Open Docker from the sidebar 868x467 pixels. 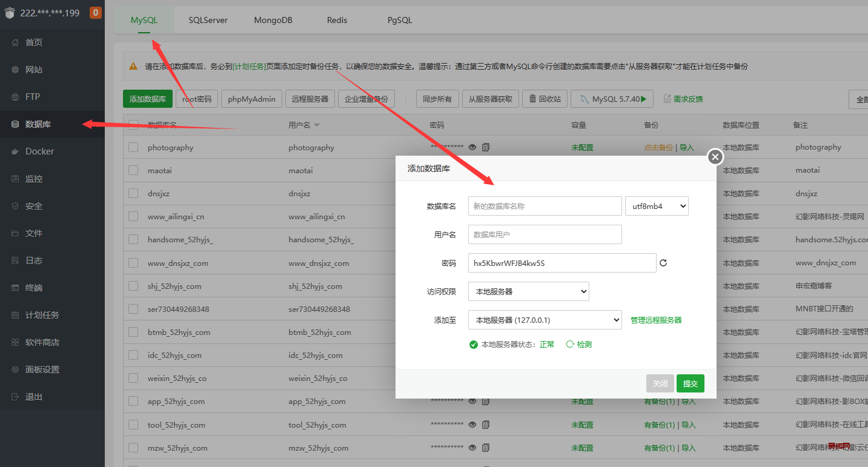[39, 151]
